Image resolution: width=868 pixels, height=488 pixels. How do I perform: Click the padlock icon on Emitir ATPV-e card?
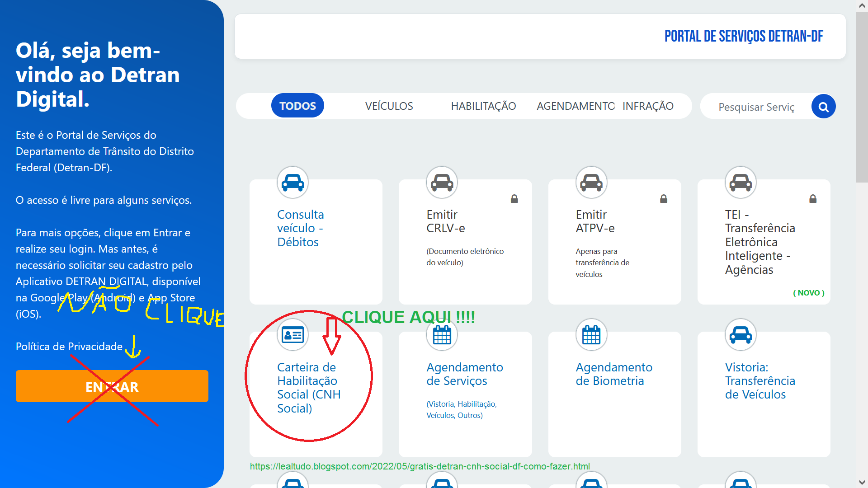pos(664,199)
